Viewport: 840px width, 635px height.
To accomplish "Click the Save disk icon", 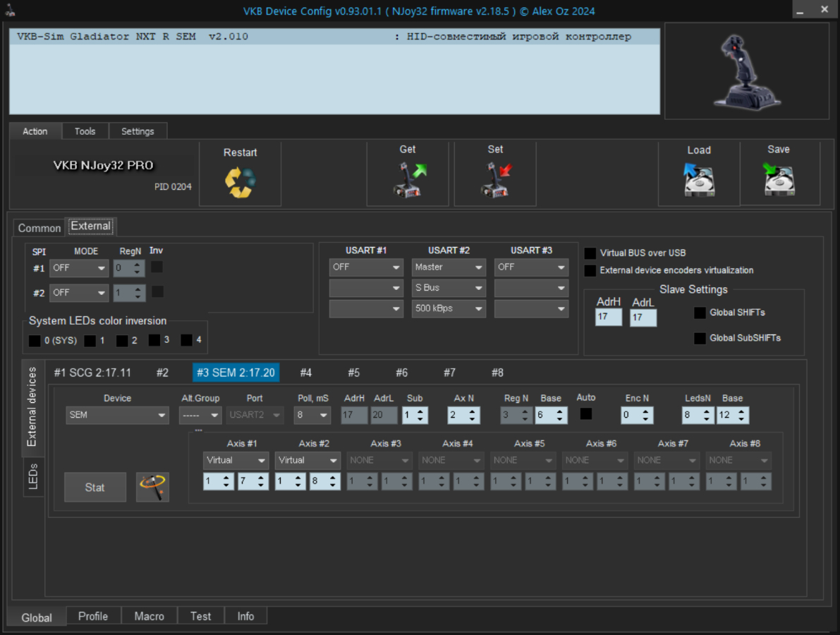I will tap(779, 179).
